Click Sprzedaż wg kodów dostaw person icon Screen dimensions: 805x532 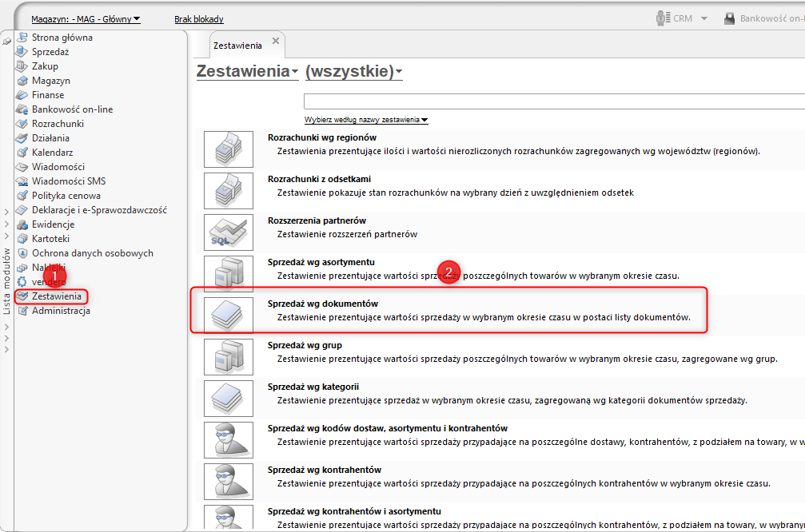229,440
